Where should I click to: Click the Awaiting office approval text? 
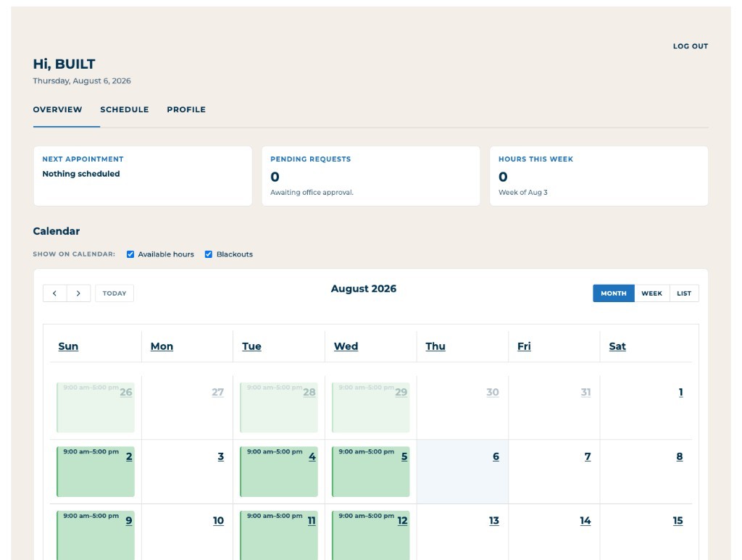coord(312,193)
